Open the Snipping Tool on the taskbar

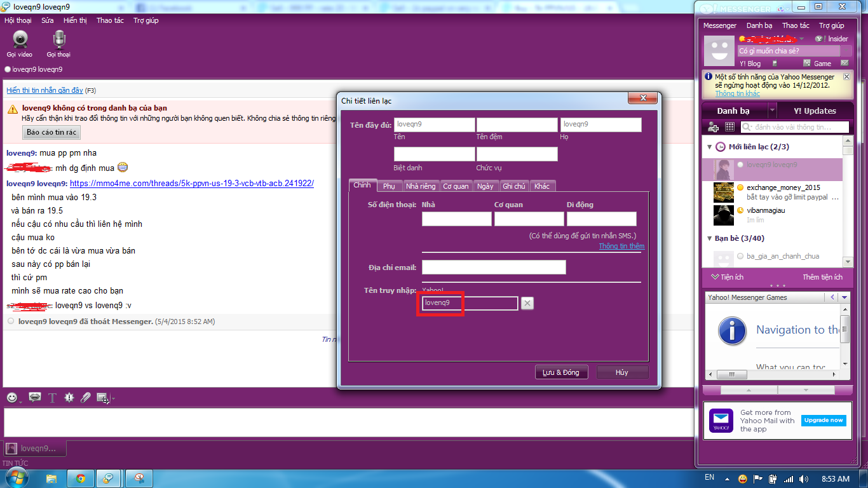click(139, 478)
